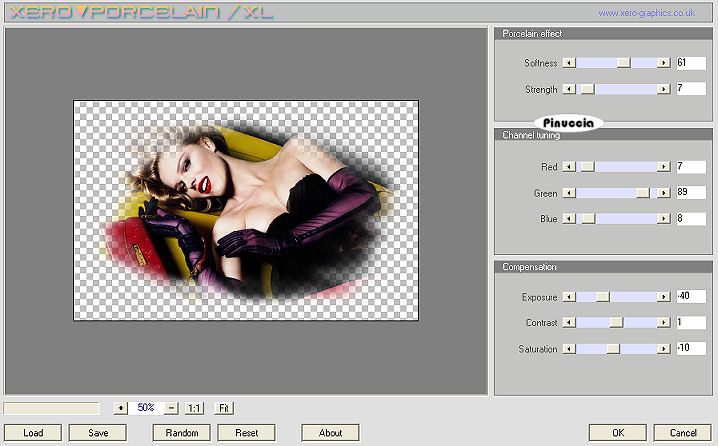Click the Red value field
This screenshot has height=446, width=718.
[x=691, y=167]
